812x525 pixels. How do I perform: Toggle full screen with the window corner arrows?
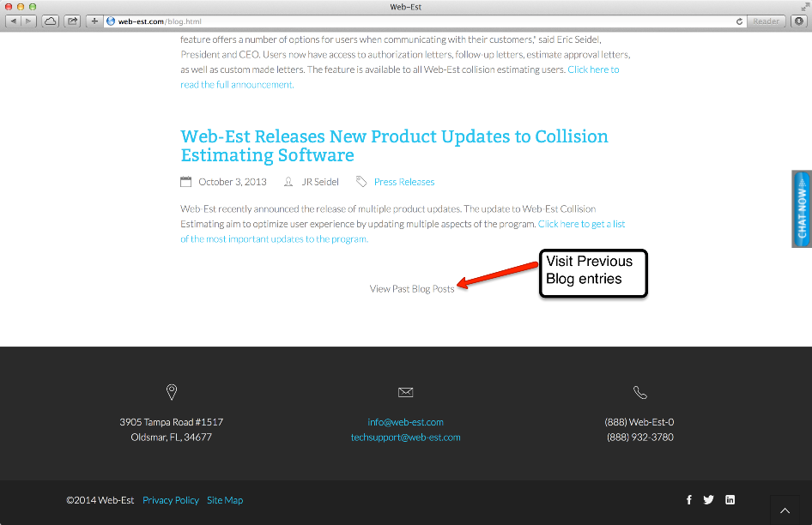(x=805, y=7)
